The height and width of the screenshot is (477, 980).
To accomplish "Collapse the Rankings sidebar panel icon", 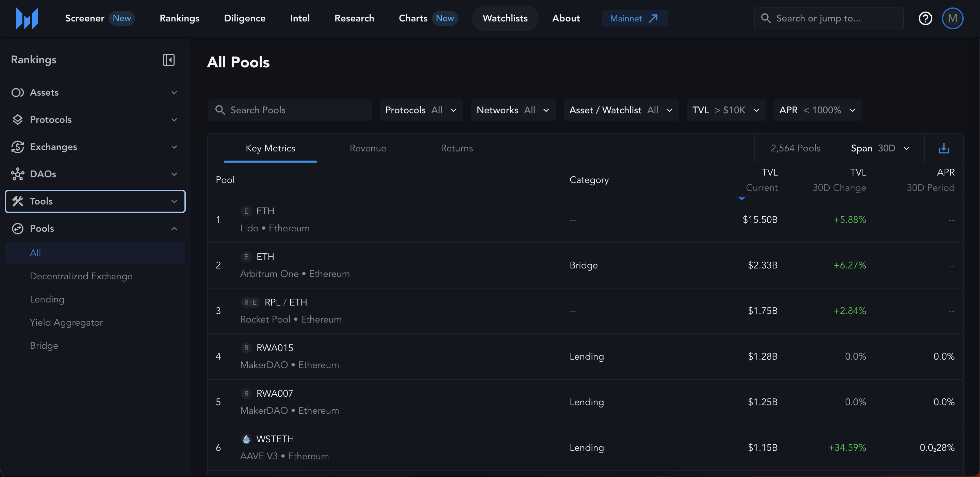I will pyautogui.click(x=168, y=60).
